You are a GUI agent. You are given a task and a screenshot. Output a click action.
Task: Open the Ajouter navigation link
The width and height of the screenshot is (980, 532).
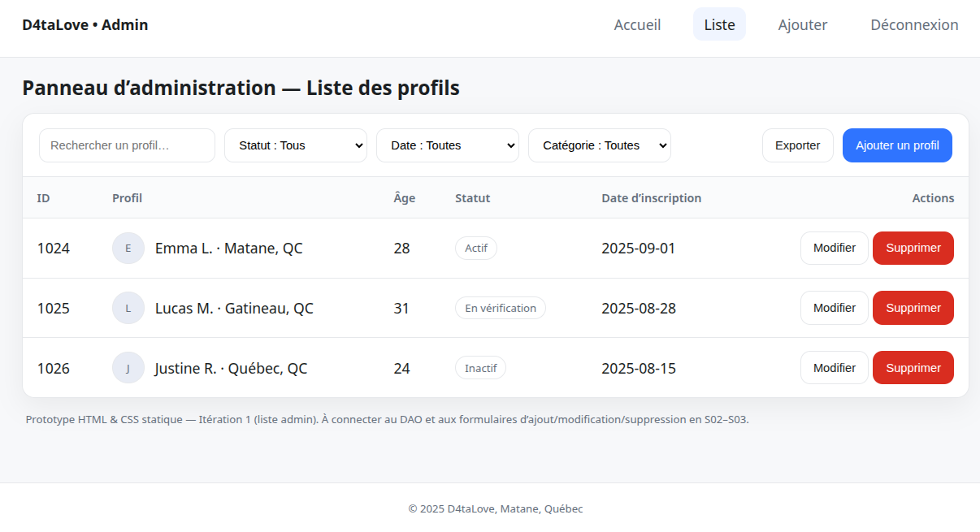802,24
